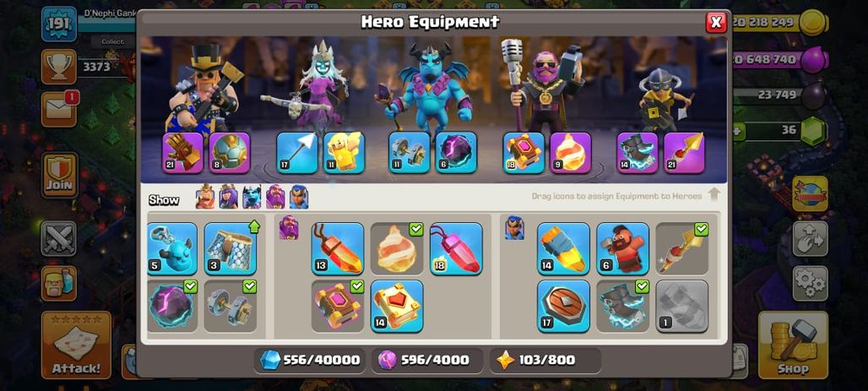Toggle Royal Champion filter in Show row
868x391 pixels.
299,197
